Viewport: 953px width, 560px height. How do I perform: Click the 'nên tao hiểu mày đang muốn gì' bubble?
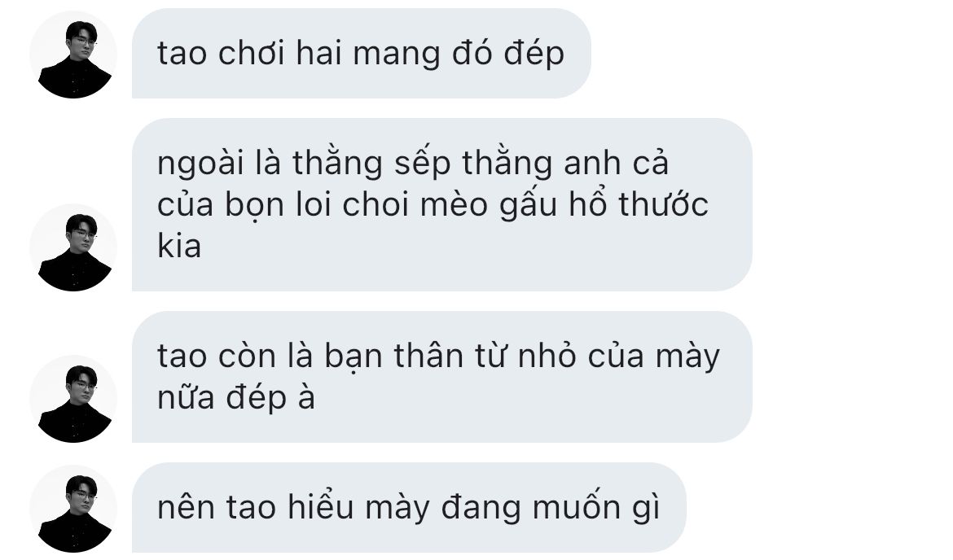point(408,508)
